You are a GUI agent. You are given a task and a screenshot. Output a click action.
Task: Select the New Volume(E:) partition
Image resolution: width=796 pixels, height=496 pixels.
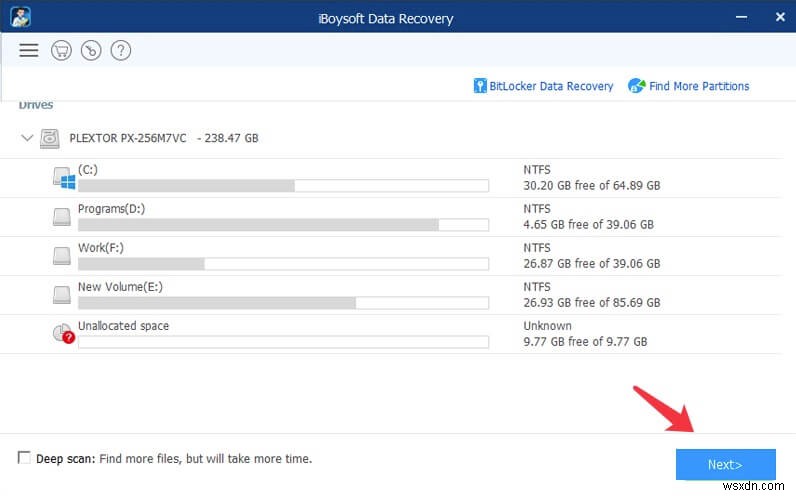coord(119,286)
